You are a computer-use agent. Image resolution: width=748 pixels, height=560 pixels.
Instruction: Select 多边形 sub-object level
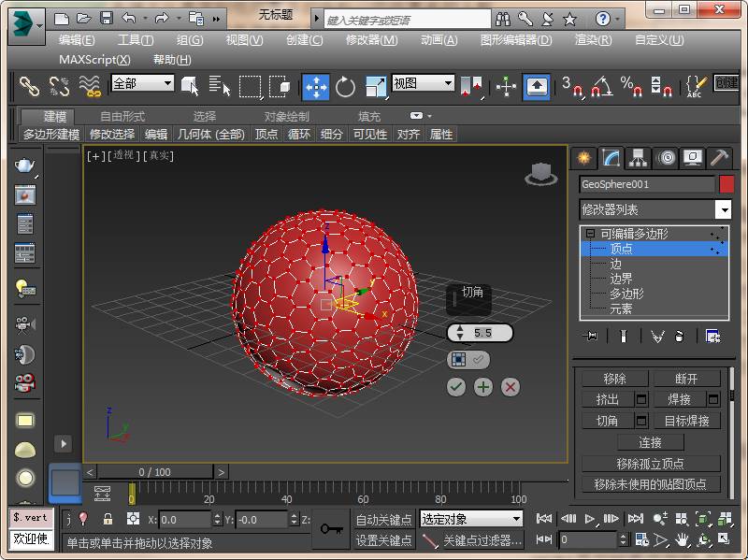626,294
